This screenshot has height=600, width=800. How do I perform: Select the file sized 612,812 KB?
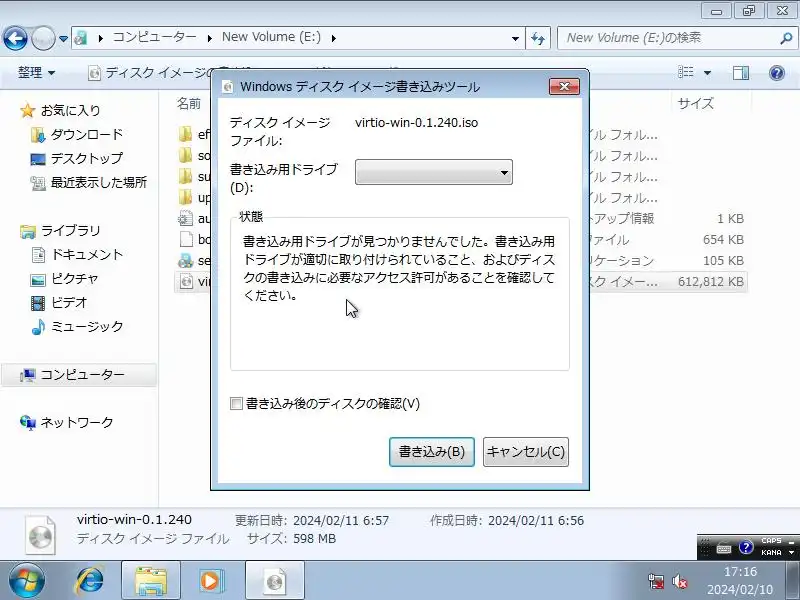461,282
